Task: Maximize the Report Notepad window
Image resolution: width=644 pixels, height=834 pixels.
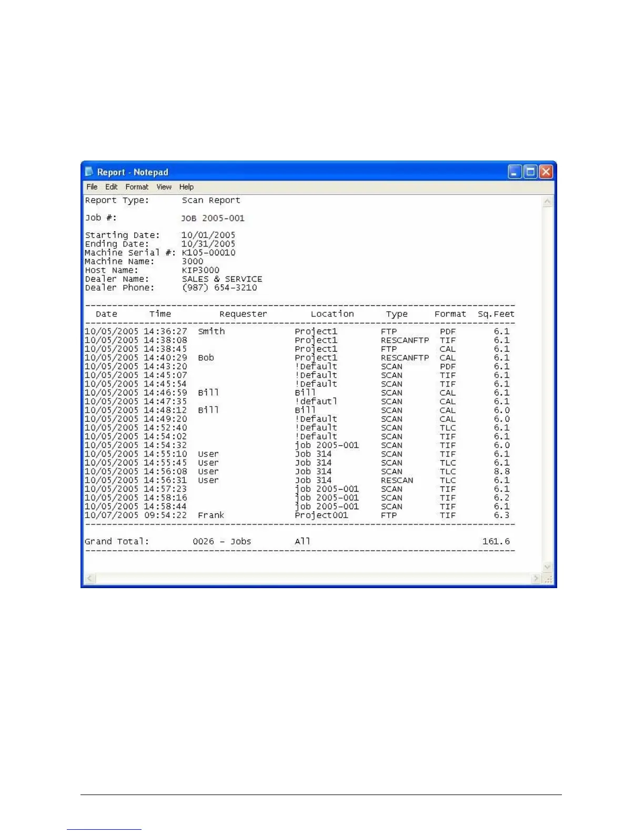Action: pyautogui.click(x=530, y=172)
